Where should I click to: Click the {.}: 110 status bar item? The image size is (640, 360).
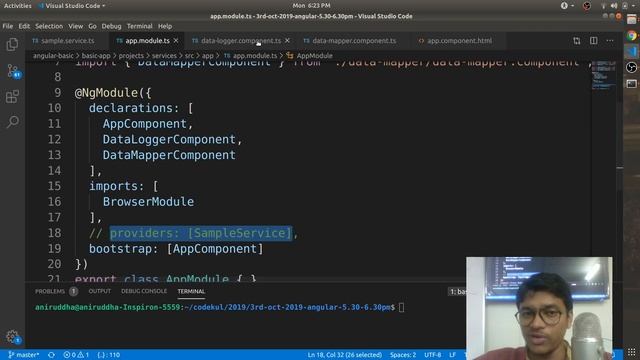pyautogui.click(x=109, y=355)
